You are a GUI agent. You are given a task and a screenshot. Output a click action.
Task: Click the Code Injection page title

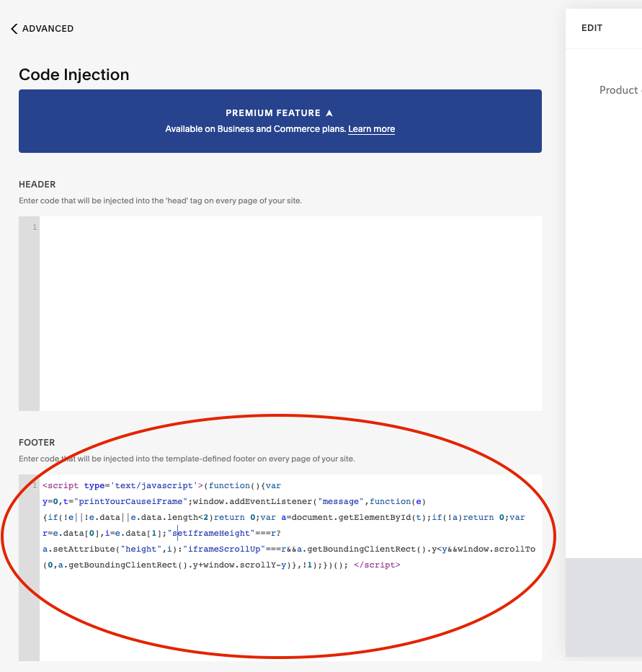74,74
